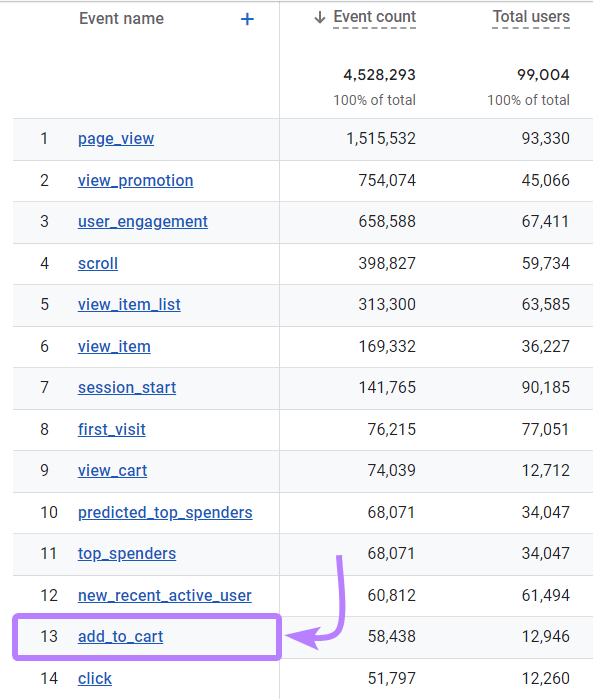Open the highlighted add_to_cart event link
Viewport: 593px width, 699px height.
(x=120, y=636)
